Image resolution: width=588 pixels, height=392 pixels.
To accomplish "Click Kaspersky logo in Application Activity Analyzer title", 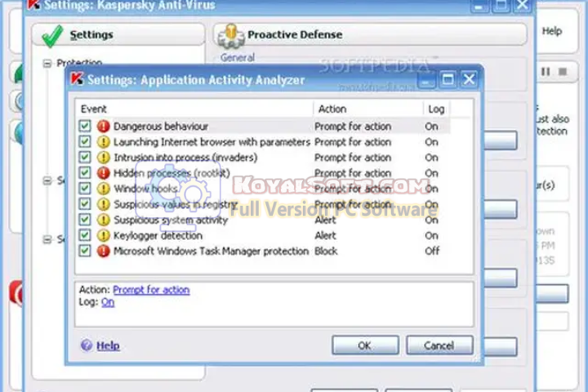I will tap(77, 79).
